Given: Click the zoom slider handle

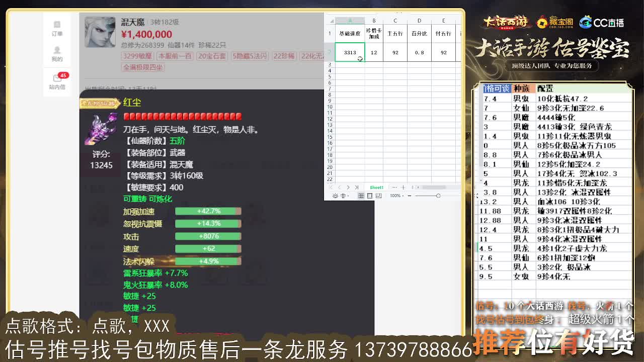Looking at the screenshot, I should (439, 195).
